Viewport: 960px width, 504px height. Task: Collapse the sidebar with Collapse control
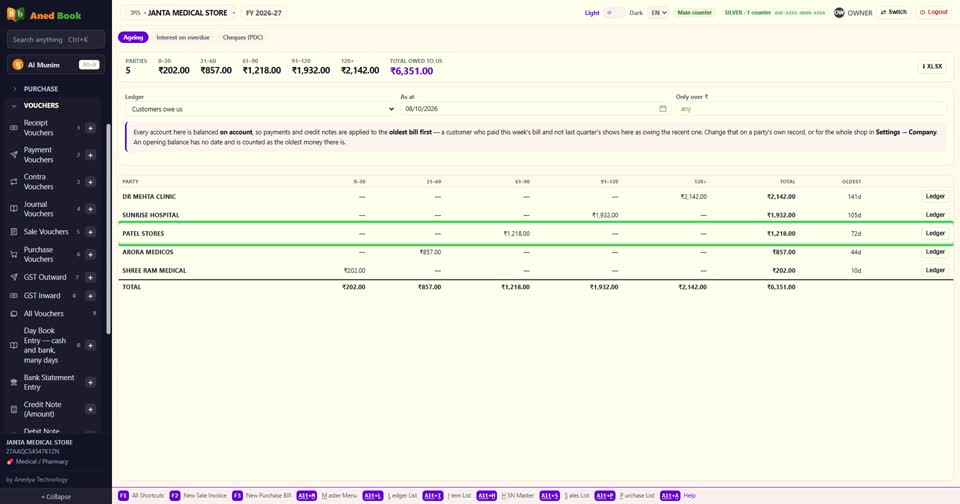(x=56, y=497)
